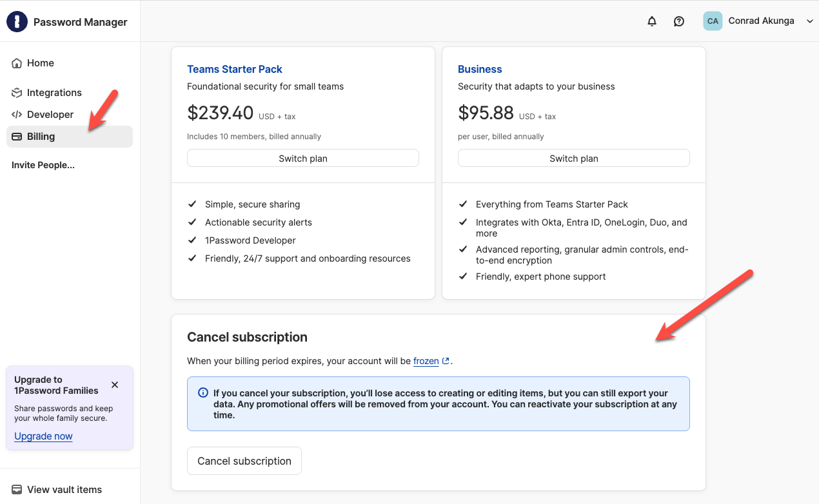819x504 pixels.
Task: Click the Integrations cube icon
Action: pyautogui.click(x=17, y=93)
